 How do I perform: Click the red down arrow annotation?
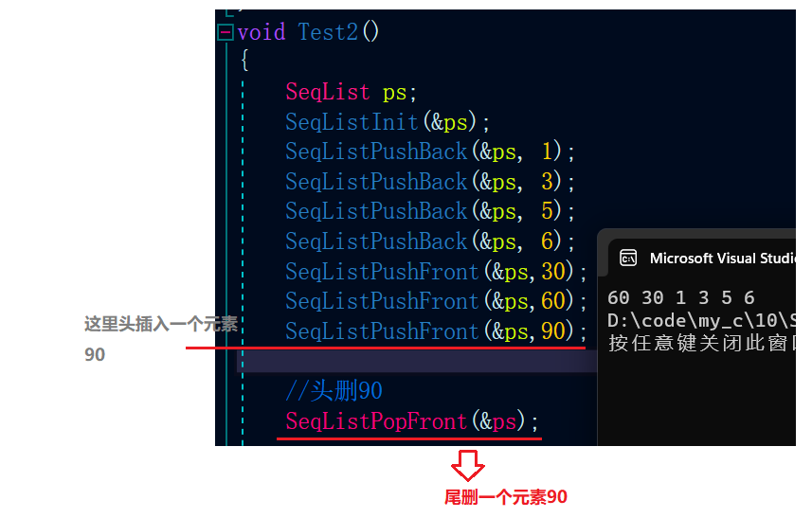(468, 465)
